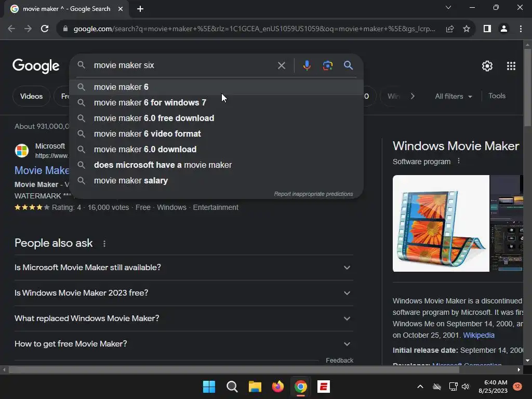Open the Chrome profile icon
This screenshot has height=399, width=532.
tap(504, 29)
